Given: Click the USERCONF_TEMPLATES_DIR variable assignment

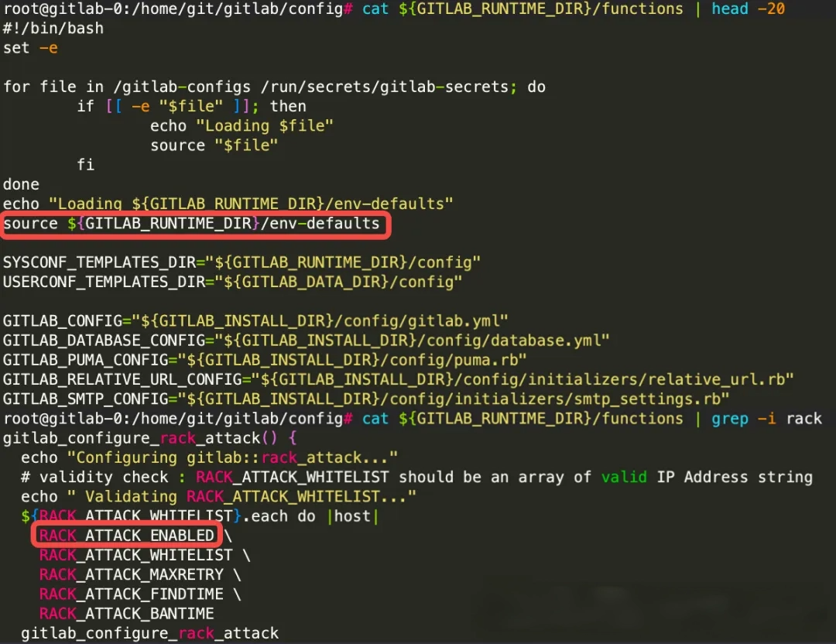Looking at the screenshot, I should [x=232, y=282].
